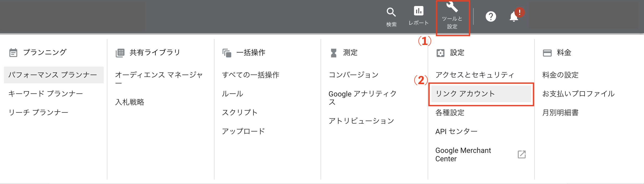Open the 検索 search icon in the top bar
Screen dimensions: 644x184
pyautogui.click(x=391, y=12)
